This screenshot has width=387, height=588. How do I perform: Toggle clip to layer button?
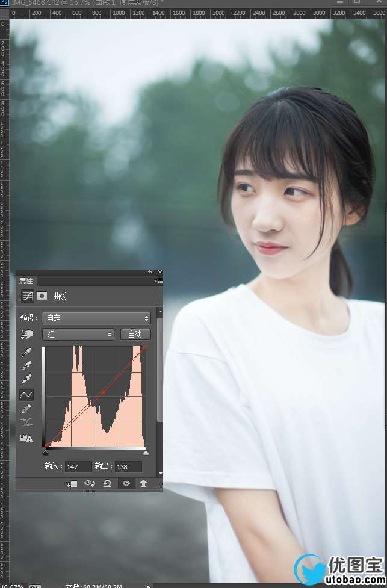pos(72,483)
